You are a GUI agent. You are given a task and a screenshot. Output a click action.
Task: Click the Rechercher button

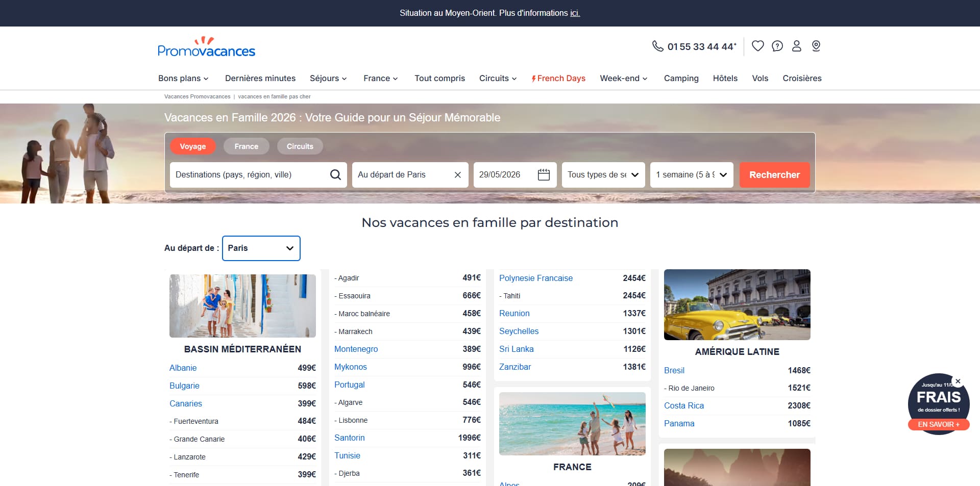774,175
